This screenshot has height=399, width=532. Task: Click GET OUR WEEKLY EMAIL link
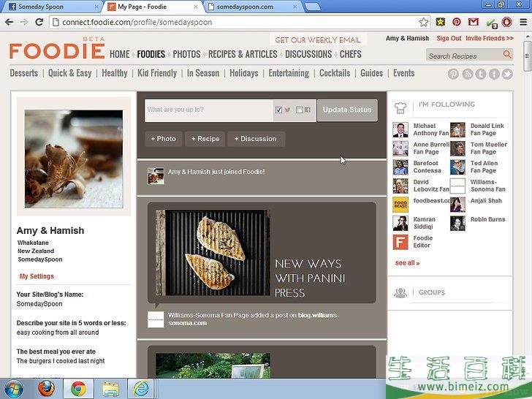[318, 40]
